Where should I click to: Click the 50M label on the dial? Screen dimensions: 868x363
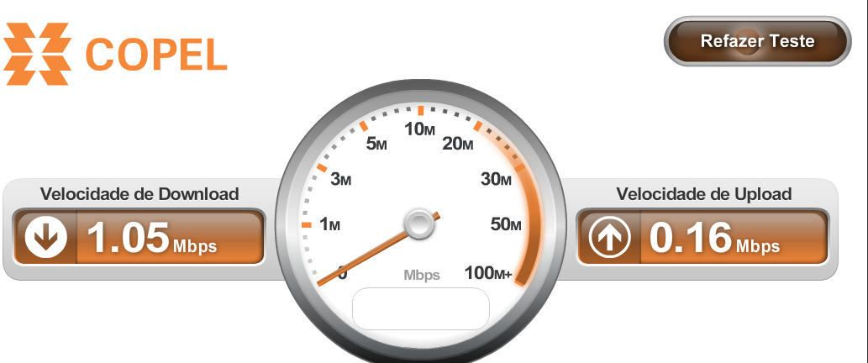click(x=506, y=224)
